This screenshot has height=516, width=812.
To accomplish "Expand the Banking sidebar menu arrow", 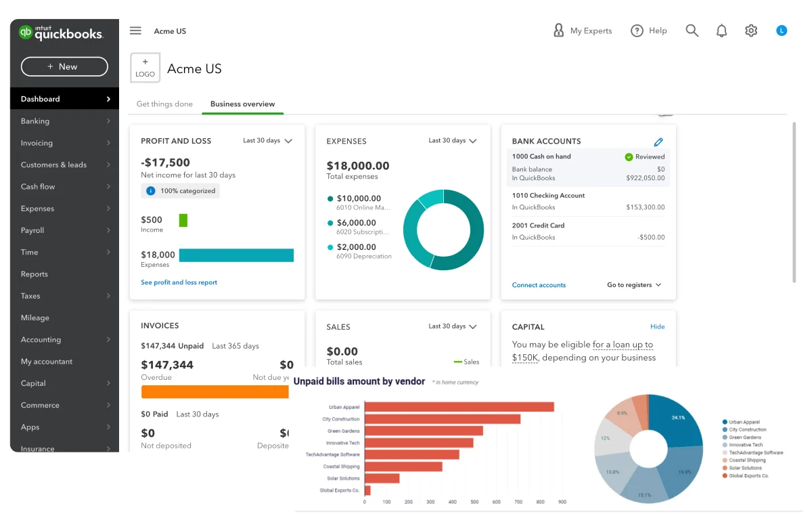I will tap(108, 121).
